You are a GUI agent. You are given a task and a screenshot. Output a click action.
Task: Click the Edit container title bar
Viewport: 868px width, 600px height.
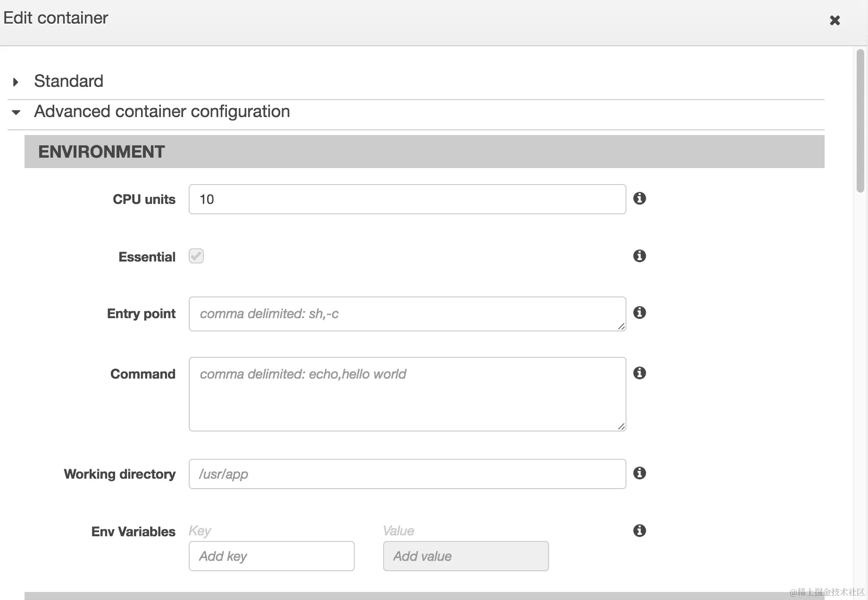tap(55, 18)
